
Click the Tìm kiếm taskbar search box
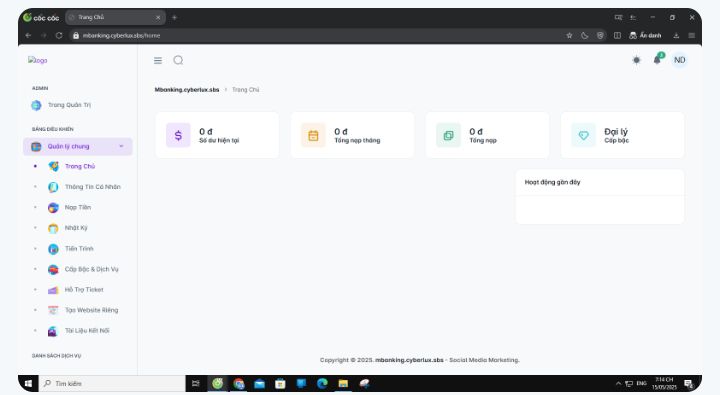(112, 384)
